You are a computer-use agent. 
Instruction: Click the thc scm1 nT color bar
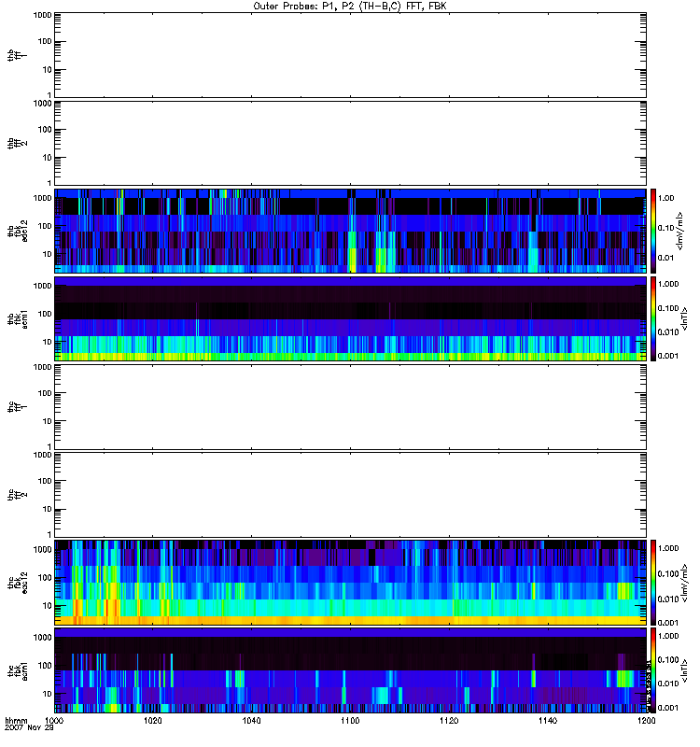[x=654, y=670]
